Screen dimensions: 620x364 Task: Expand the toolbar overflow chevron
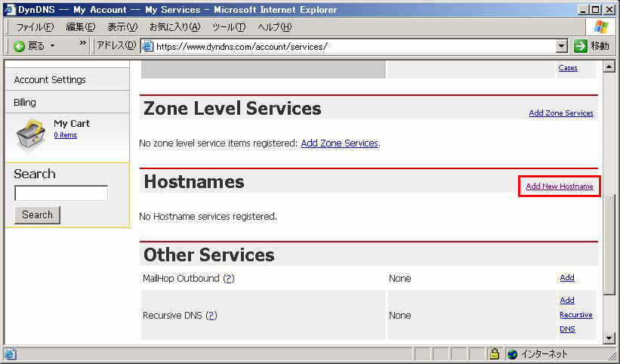(82, 43)
